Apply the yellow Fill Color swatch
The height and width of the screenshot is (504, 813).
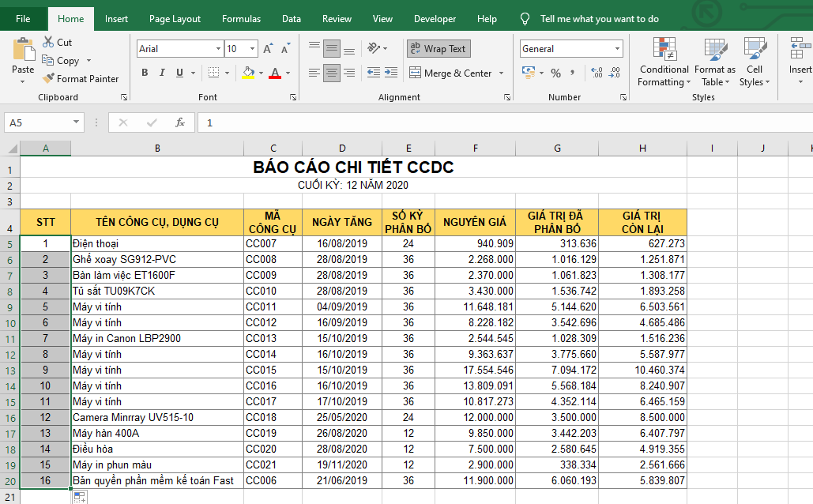248,73
